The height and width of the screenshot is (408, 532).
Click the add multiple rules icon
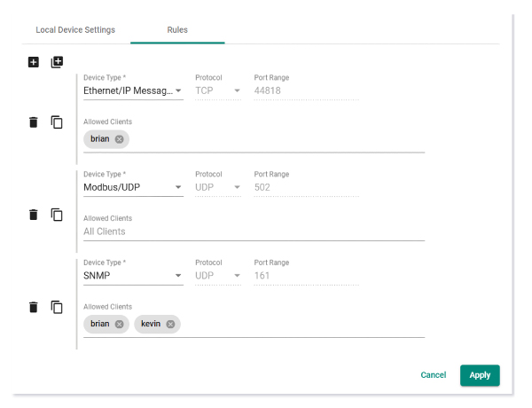click(x=57, y=62)
